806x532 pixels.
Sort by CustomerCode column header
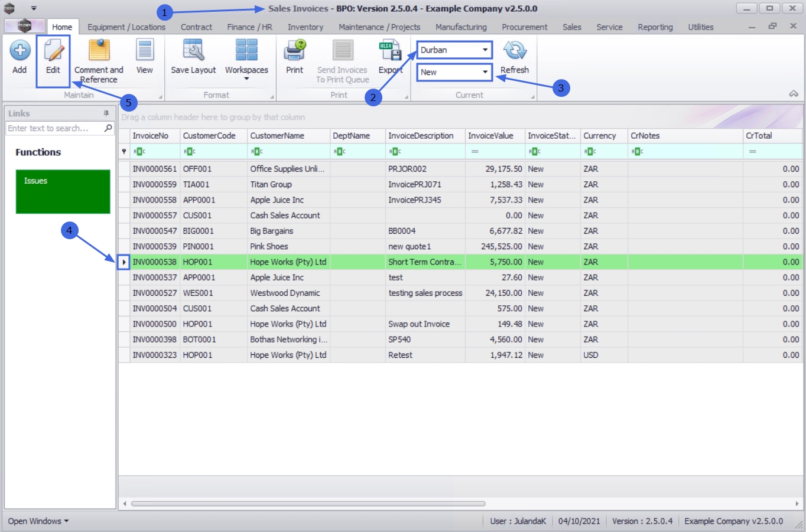[213, 136]
